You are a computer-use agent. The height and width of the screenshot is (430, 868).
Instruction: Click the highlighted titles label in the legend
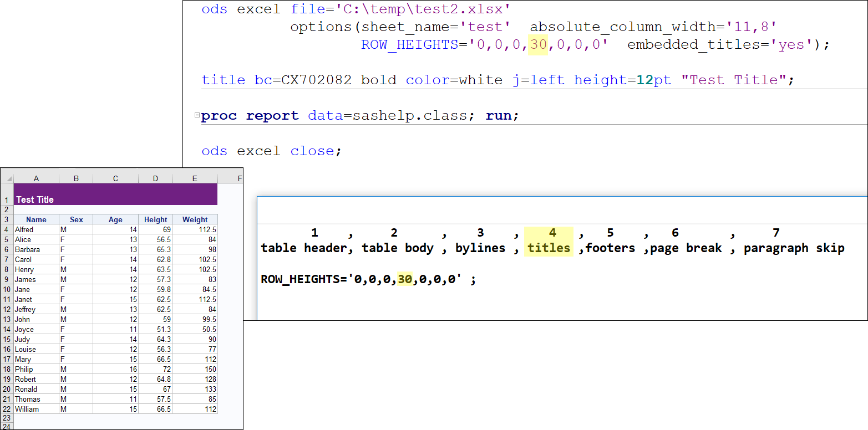coord(548,248)
